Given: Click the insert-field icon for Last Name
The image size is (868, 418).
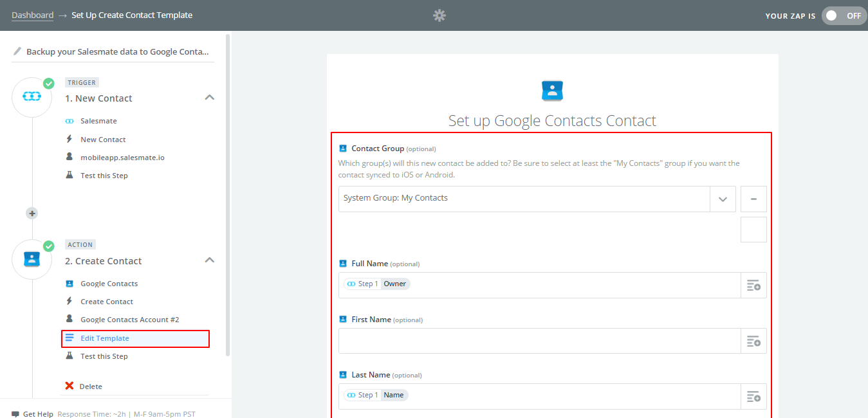Looking at the screenshot, I should pos(753,396).
